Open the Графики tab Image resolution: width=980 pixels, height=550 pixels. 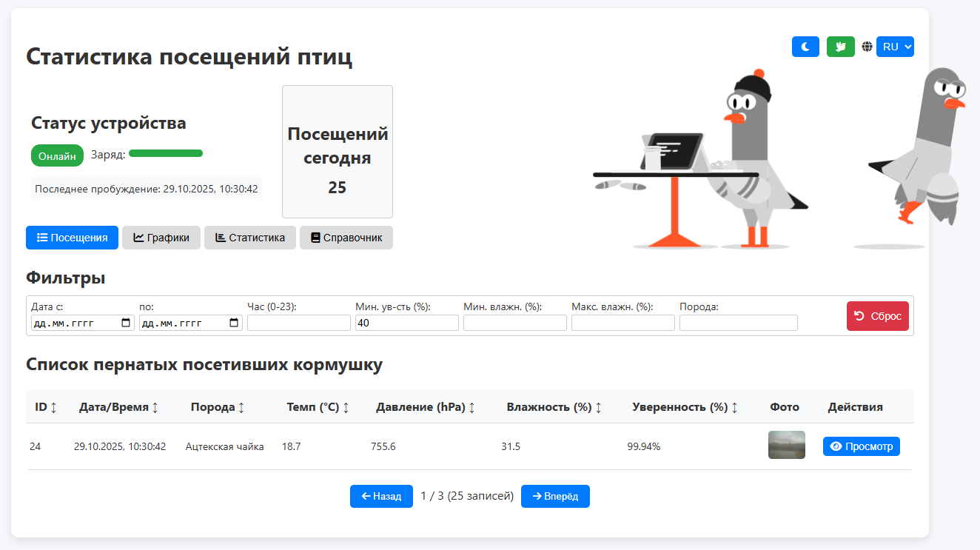point(161,238)
